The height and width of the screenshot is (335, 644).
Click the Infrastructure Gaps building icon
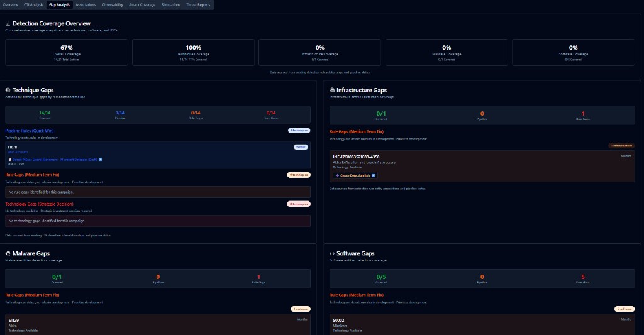tap(332, 90)
